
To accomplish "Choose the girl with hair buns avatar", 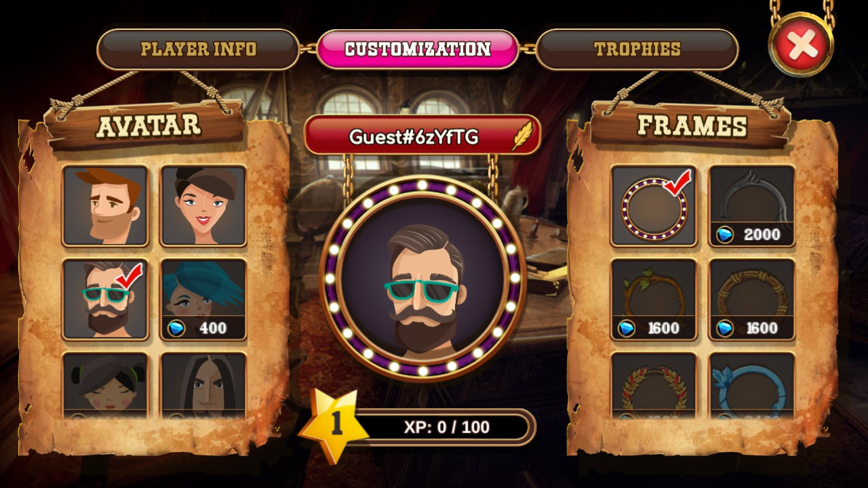I will click(x=105, y=385).
